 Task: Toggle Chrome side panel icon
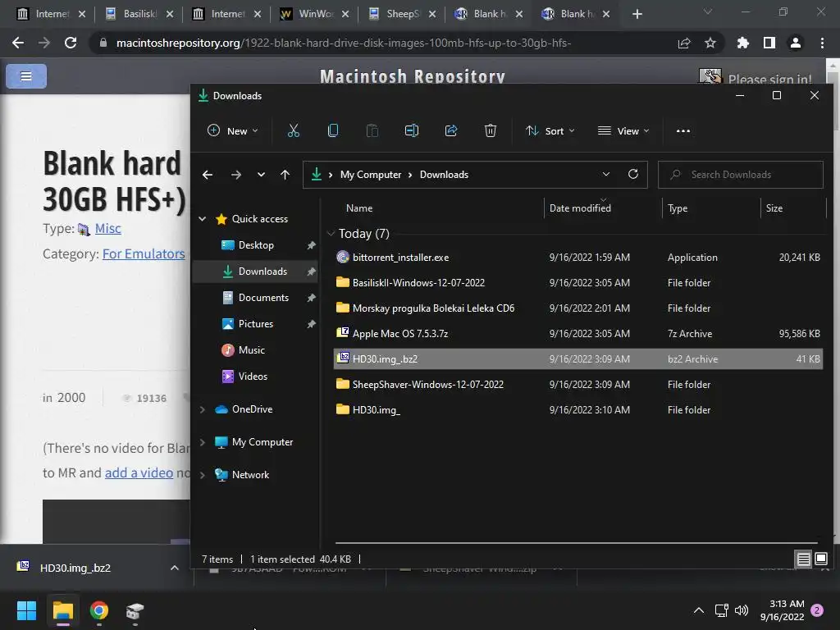[x=769, y=43]
